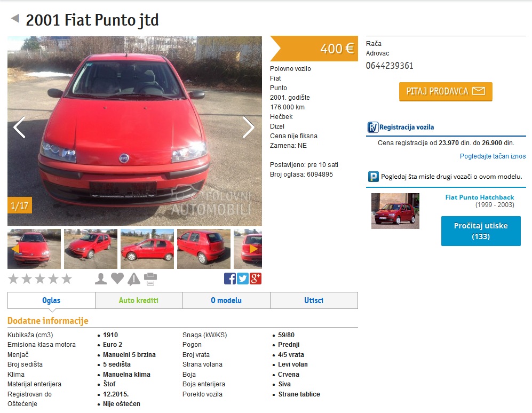The width and height of the screenshot is (532, 413).
Task: Open the Registracija vozila link
Action: pos(407,127)
